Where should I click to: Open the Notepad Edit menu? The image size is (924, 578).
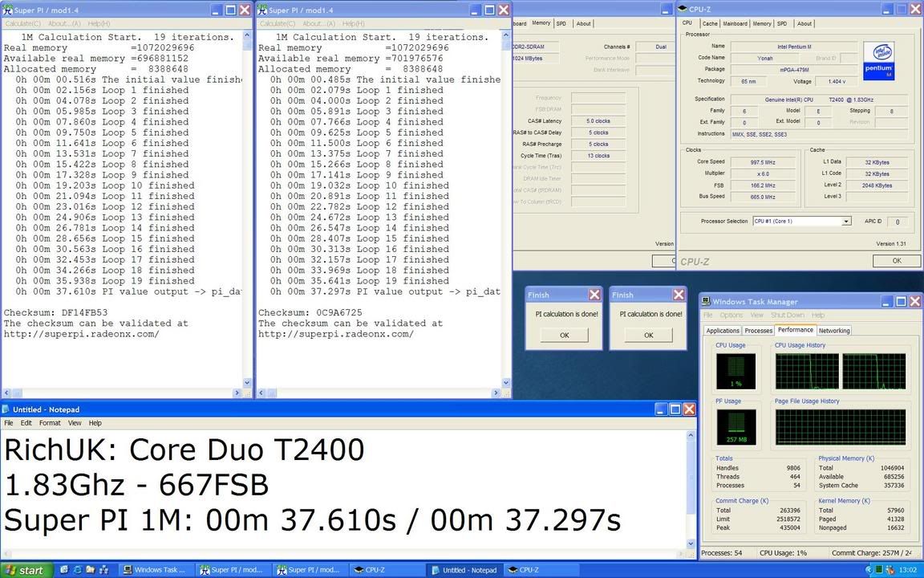26,423
